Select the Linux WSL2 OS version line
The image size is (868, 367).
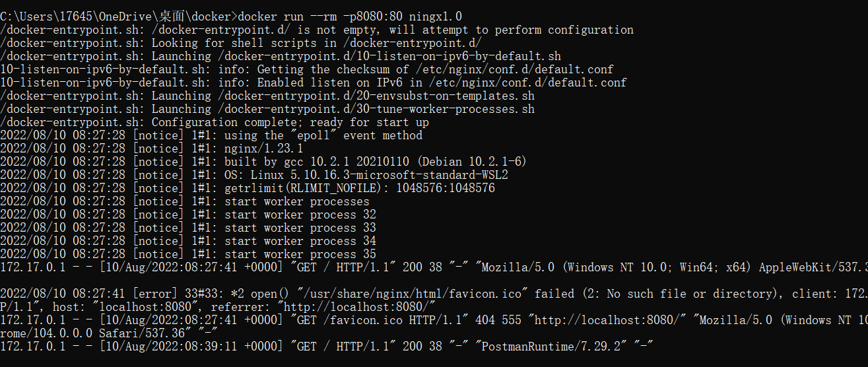pos(366,175)
